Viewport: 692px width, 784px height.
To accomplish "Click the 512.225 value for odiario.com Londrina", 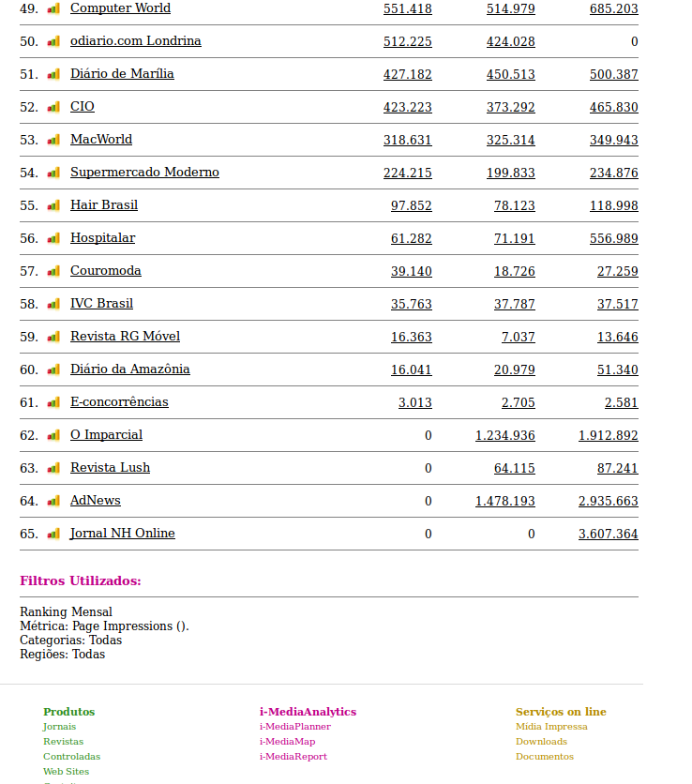I will [407, 41].
